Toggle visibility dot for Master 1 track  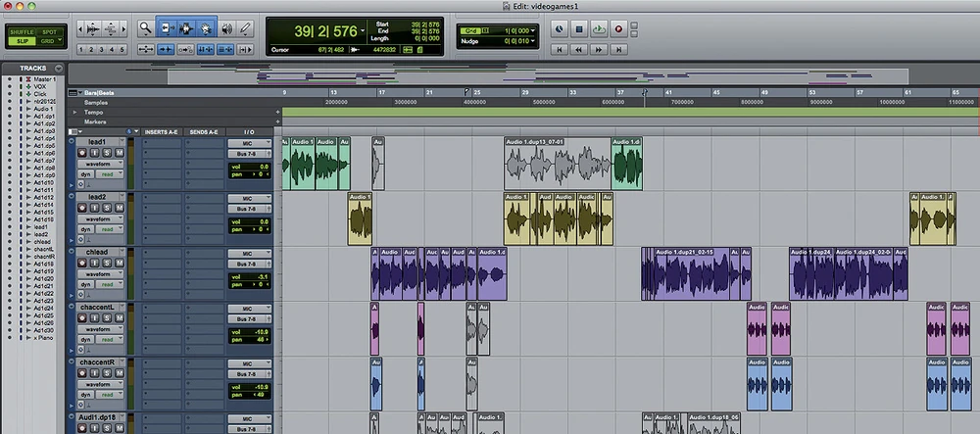pos(10,79)
